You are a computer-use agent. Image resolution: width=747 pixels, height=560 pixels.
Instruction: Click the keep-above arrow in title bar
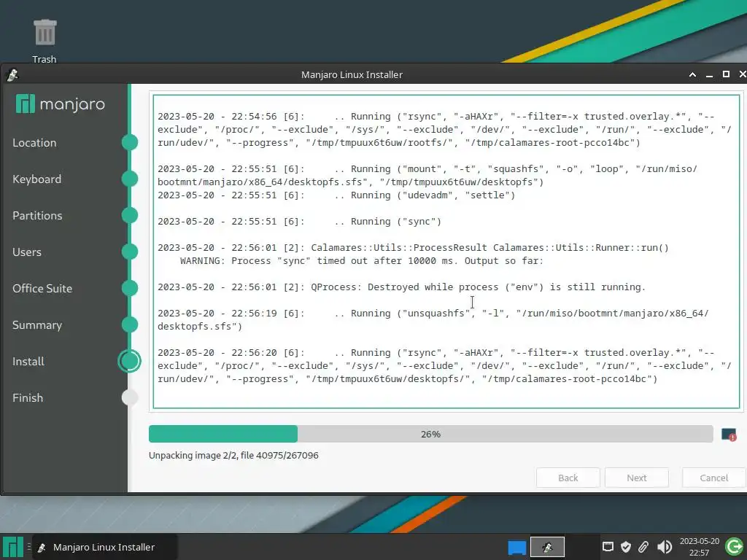pos(693,75)
